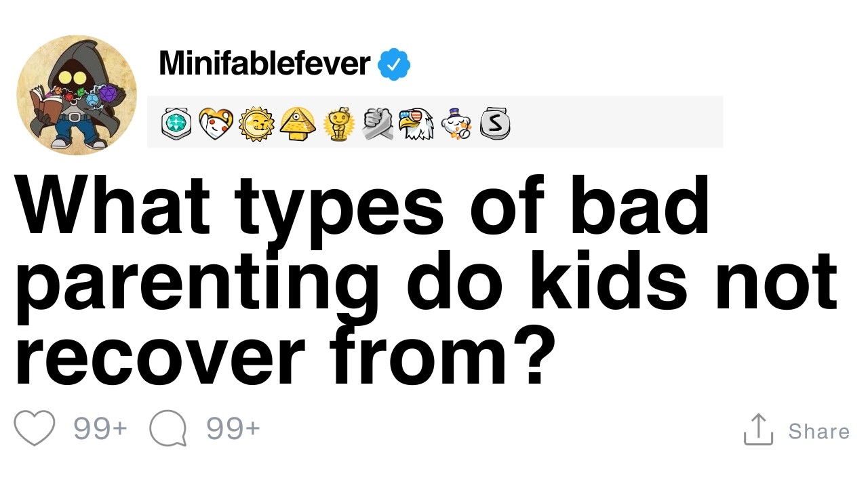Click the teal gem award badge
This screenshot has width=868, height=488.
[176, 123]
